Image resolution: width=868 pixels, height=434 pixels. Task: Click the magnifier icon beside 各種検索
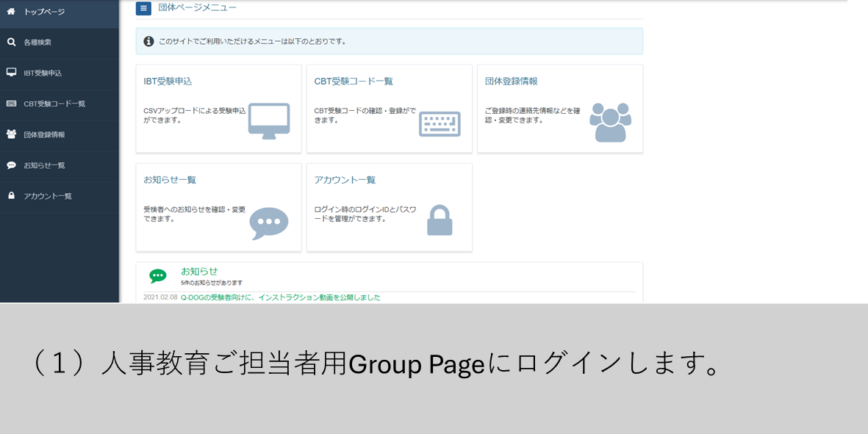[11, 42]
